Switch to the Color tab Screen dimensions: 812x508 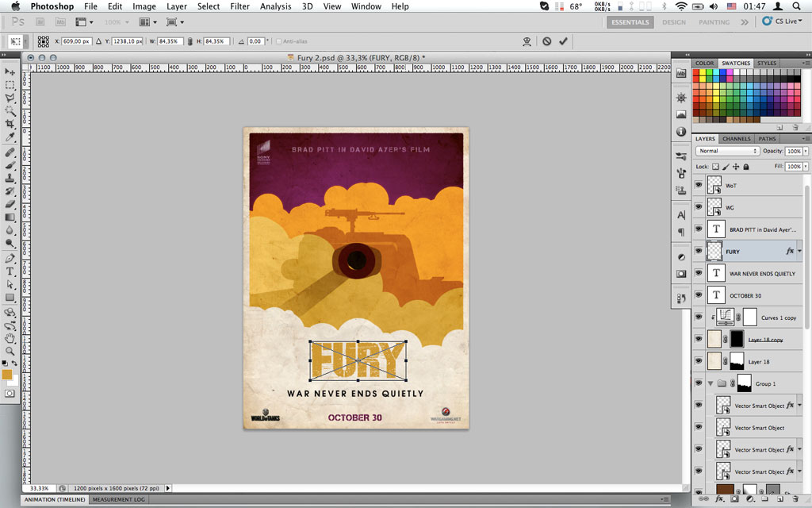pyautogui.click(x=704, y=63)
